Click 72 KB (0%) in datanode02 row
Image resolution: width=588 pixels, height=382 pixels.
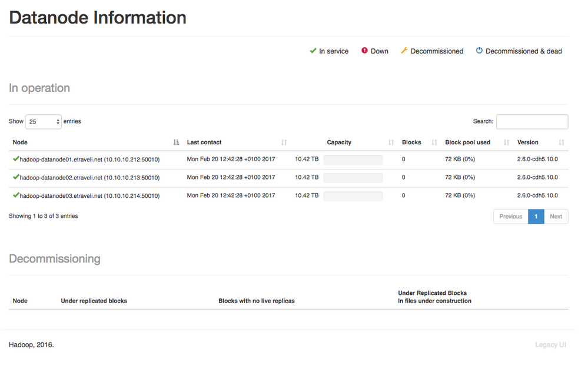pos(460,177)
